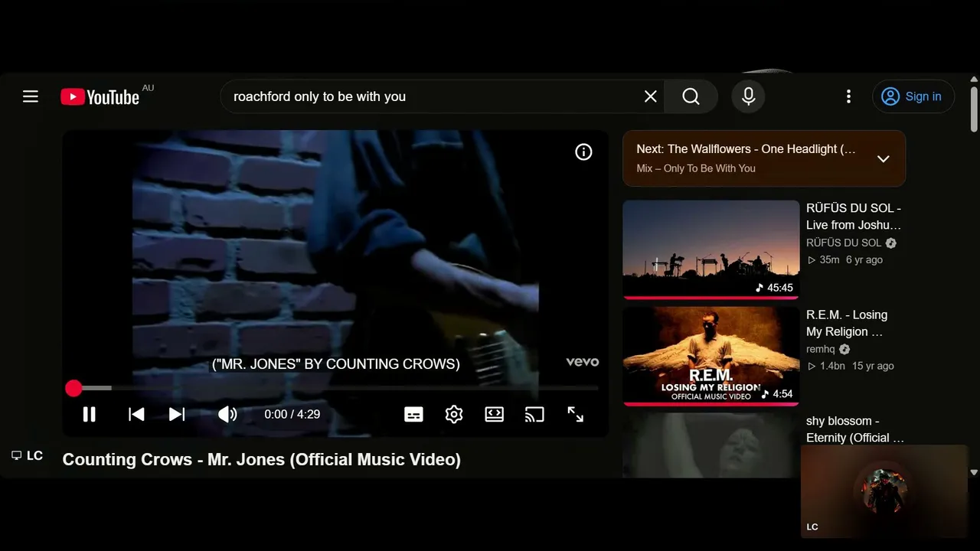The height and width of the screenshot is (551, 980).
Task: Open RÜFÜS DU SOL Live from Joshua title
Action: (x=854, y=217)
